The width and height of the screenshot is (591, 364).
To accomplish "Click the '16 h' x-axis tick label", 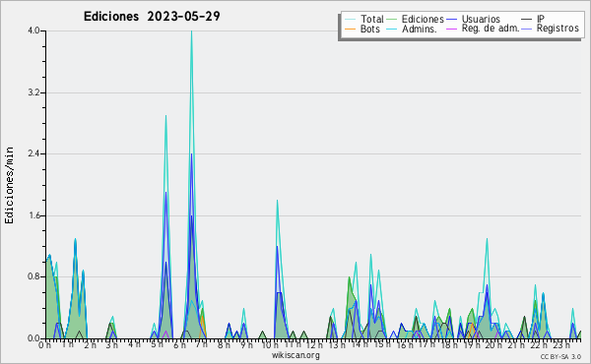I will 404,344.
